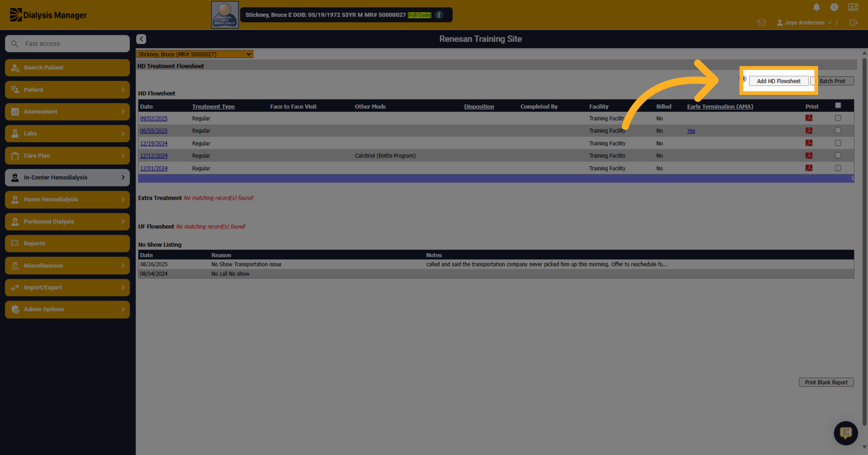
Task: Check the 06/05/2025 row print checkbox
Action: click(838, 130)
